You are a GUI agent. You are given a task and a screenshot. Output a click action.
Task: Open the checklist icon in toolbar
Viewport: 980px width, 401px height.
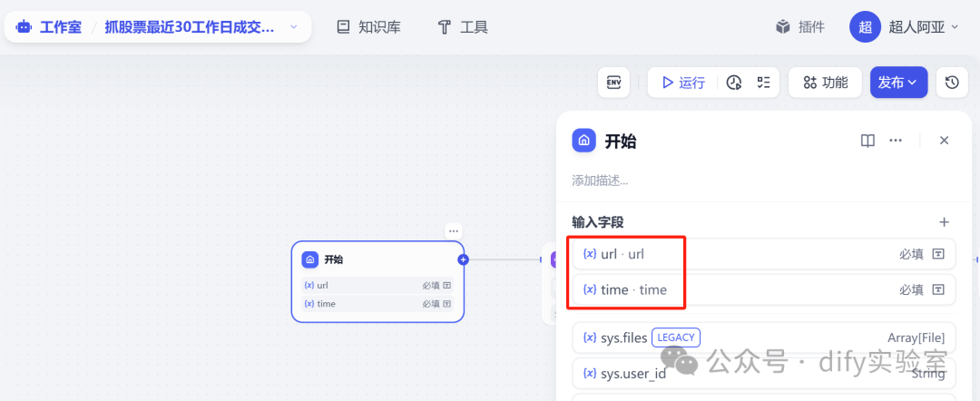tap(764, 83)
